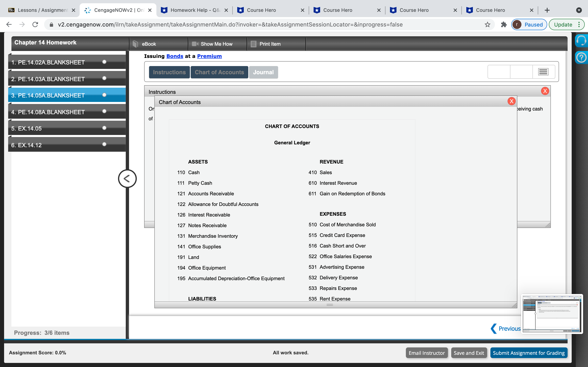Switch to the Journal tab

pyautogui.click(x=263, y=72)
